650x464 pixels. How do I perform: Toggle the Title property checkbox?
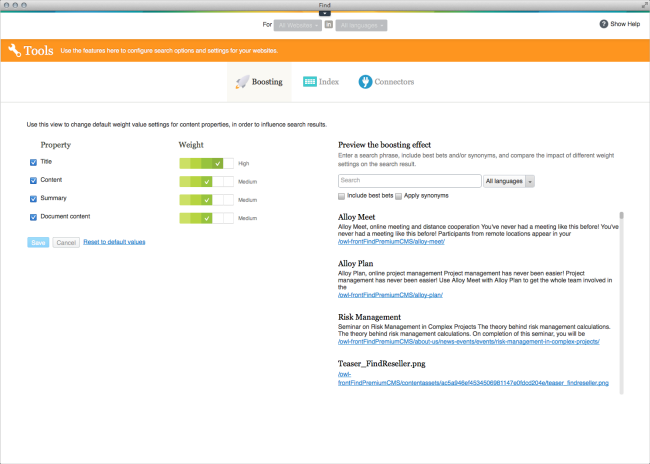33,162
